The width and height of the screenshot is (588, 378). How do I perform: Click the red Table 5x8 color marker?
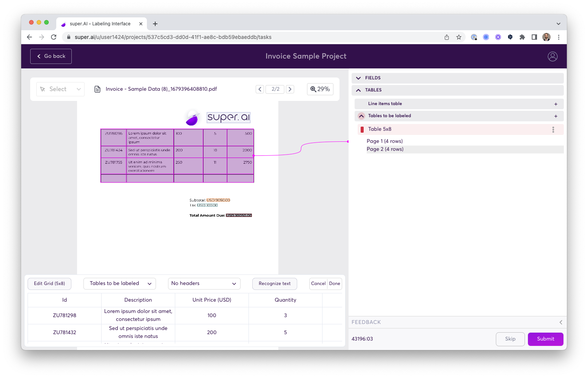[x=362, y=129]
